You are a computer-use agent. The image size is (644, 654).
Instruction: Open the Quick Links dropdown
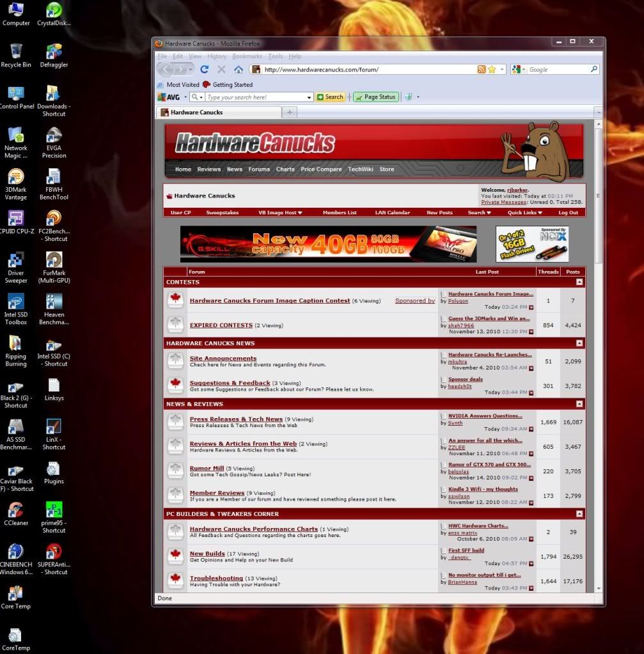pos(524,213)
